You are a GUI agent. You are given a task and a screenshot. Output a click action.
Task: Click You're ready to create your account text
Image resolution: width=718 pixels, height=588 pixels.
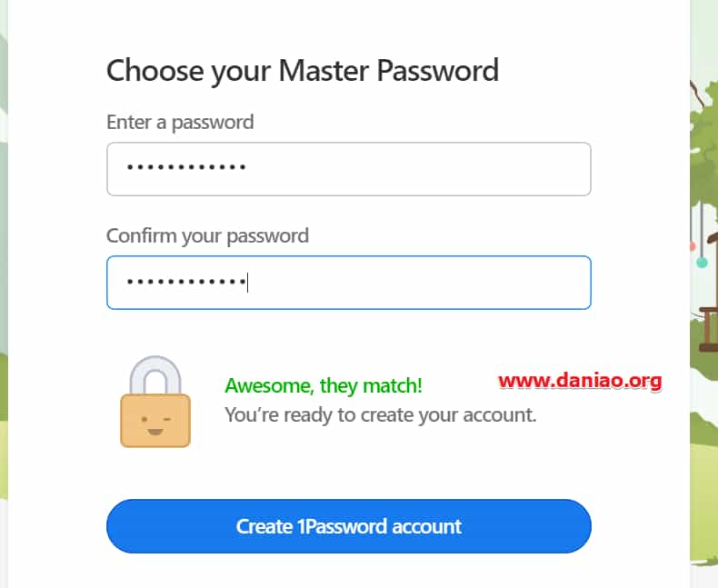click(381, 415)
